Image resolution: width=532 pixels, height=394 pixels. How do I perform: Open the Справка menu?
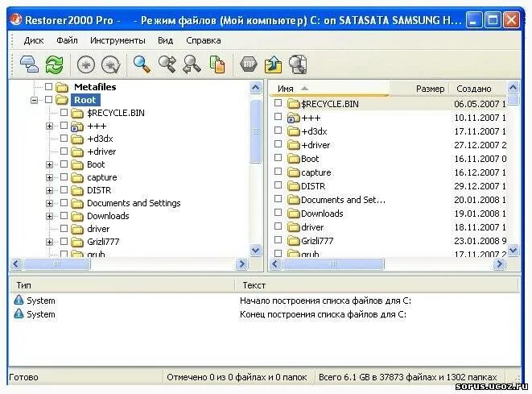[x=204, y=40]
